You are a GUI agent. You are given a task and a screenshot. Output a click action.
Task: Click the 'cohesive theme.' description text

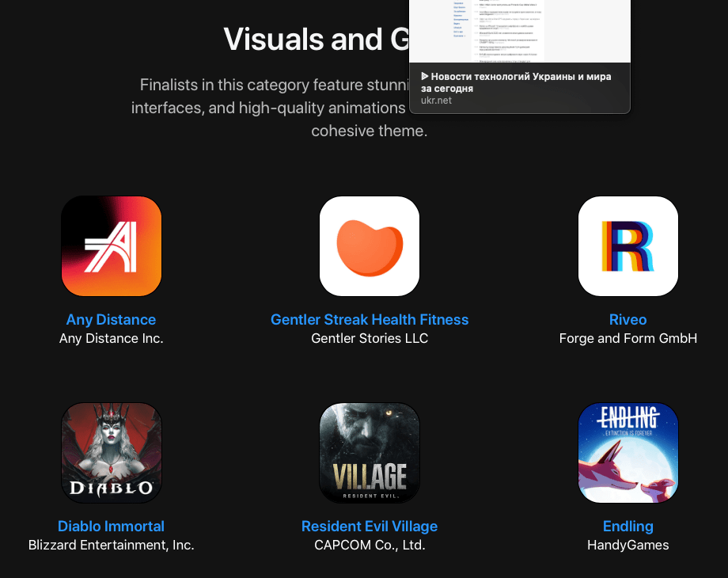[370, 131]
